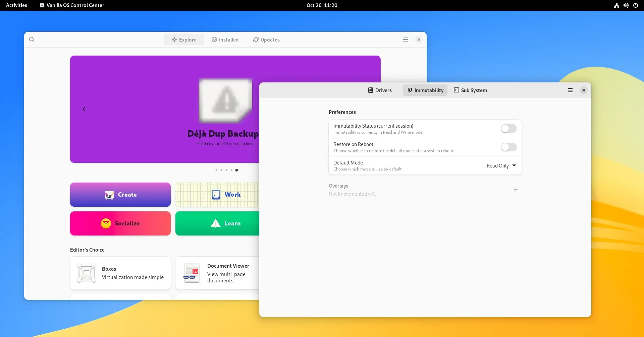Viewport: 644px width, 337px height.
Task: Open the Control Center hamburger menu
Action: click(570, 90)
